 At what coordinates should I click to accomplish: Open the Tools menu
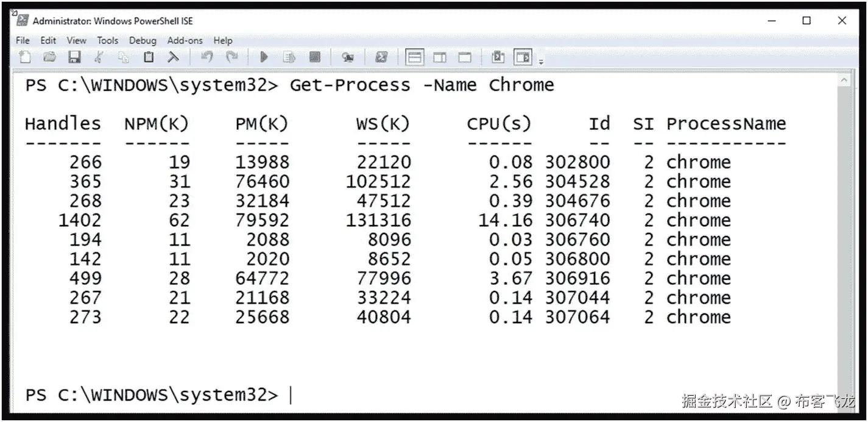(x=108, y=40)
